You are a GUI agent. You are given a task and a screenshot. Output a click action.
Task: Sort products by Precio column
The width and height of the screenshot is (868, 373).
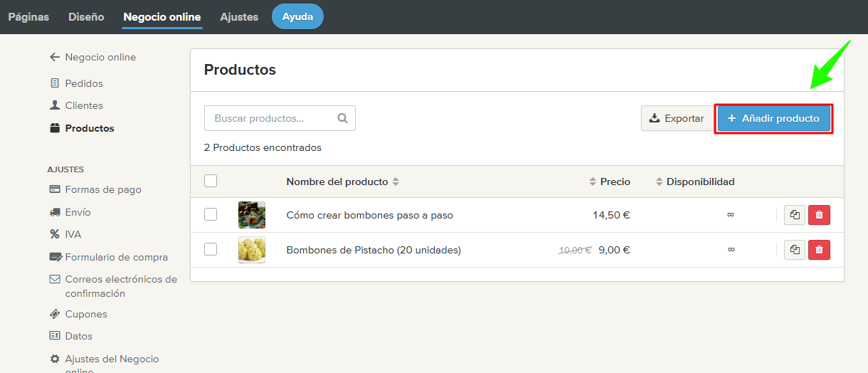click(x=610, y=182)
